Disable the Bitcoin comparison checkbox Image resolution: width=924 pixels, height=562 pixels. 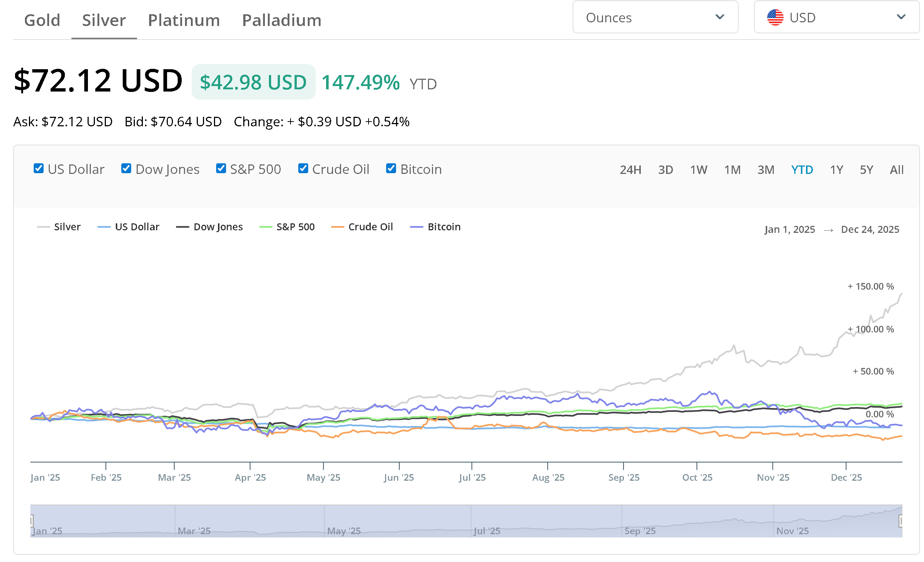[391, 168]
